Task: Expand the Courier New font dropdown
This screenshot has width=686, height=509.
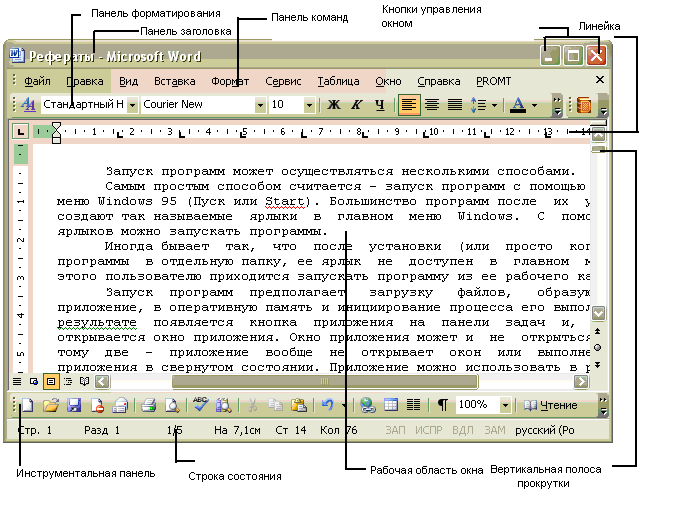Action: point(260,105)
